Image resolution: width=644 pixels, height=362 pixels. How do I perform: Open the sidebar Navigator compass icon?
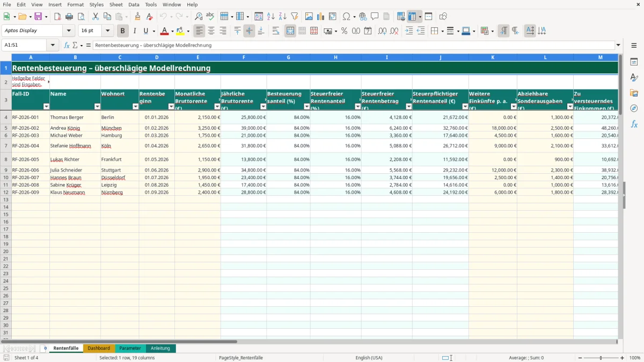pyautogui.click(x=634, y=108)
